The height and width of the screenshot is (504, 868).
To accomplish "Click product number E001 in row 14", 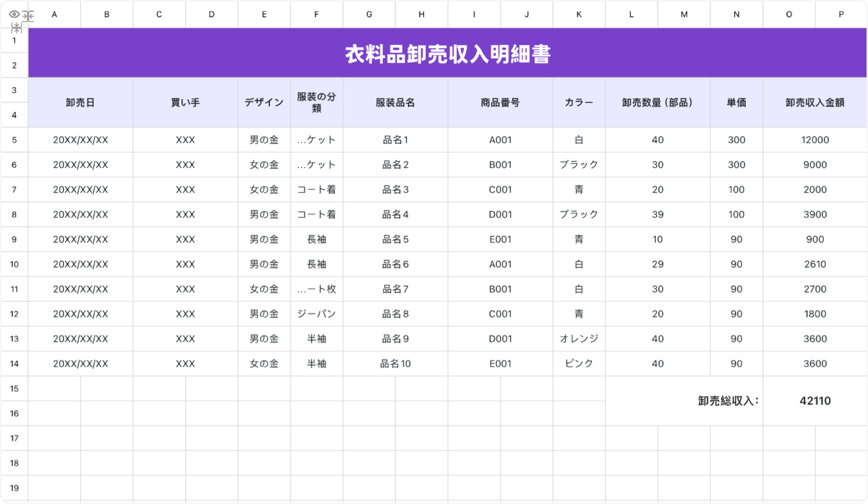I will pyautogui.click(x=500, y=364).
